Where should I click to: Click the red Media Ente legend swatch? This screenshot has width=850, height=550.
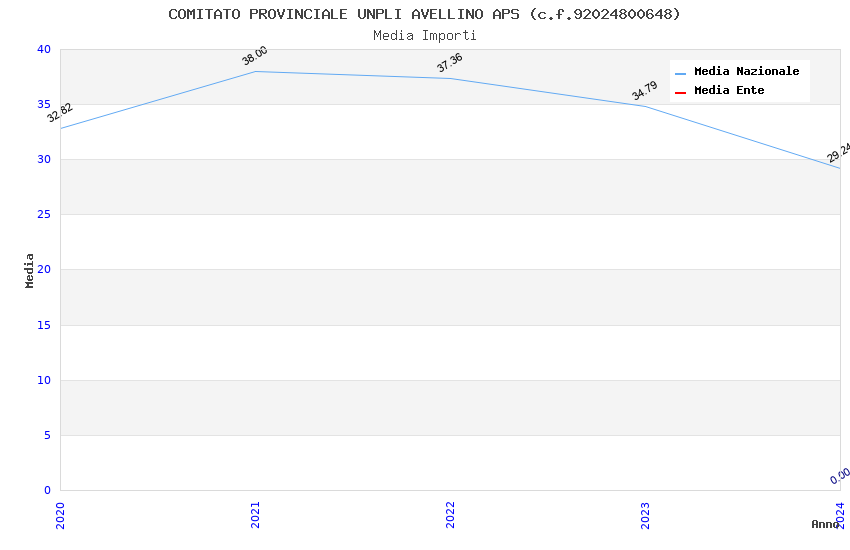pos(680,93)
